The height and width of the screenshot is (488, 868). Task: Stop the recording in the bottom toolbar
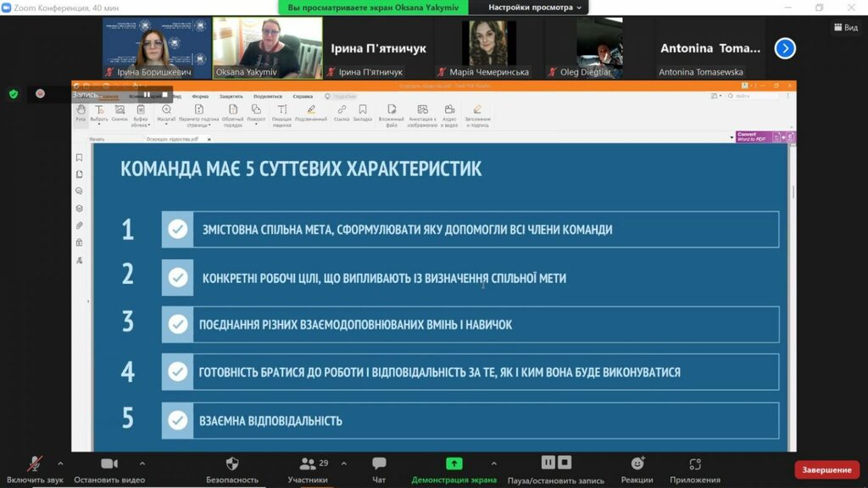[x=565, y=462]
